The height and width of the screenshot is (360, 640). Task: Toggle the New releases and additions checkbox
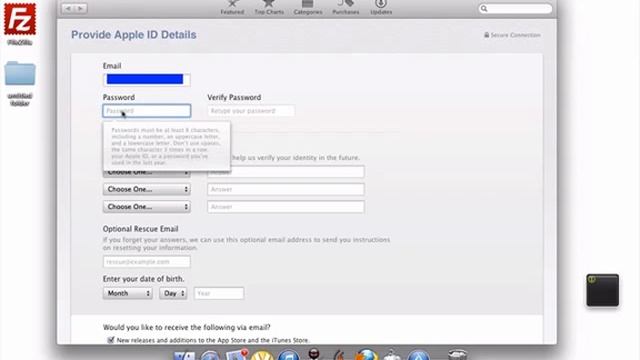(111, 340)
